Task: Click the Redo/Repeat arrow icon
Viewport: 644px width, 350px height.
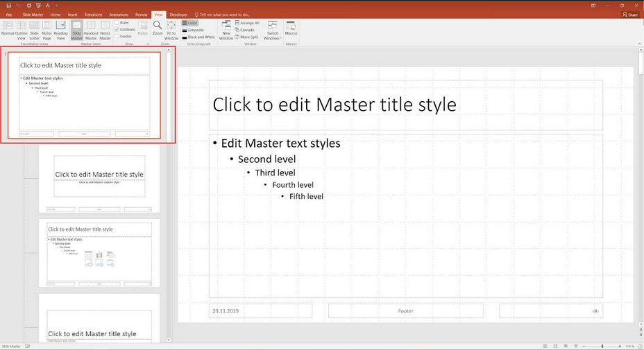Action: (28, 6)
